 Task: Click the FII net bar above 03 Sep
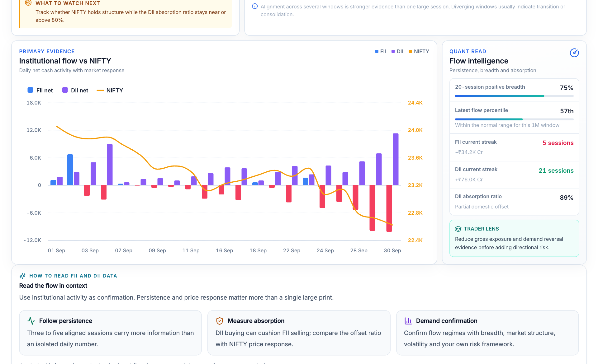click(x=87, y=190)
